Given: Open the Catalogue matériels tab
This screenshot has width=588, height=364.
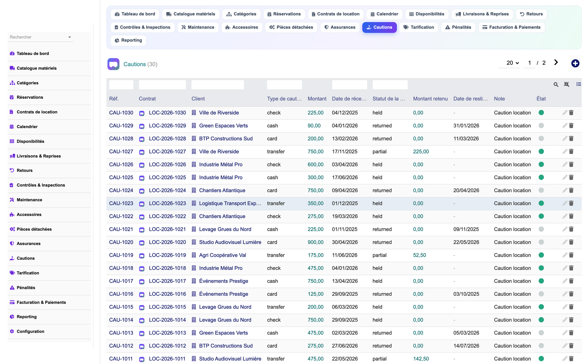Looking at the screenshot, I should tap(191, 14).
